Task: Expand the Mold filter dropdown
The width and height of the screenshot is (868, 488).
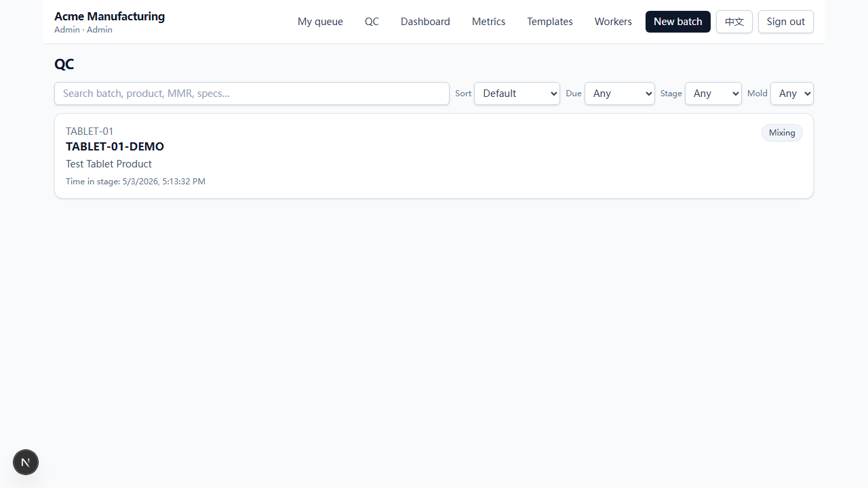Action: click(x=791, y=94)
